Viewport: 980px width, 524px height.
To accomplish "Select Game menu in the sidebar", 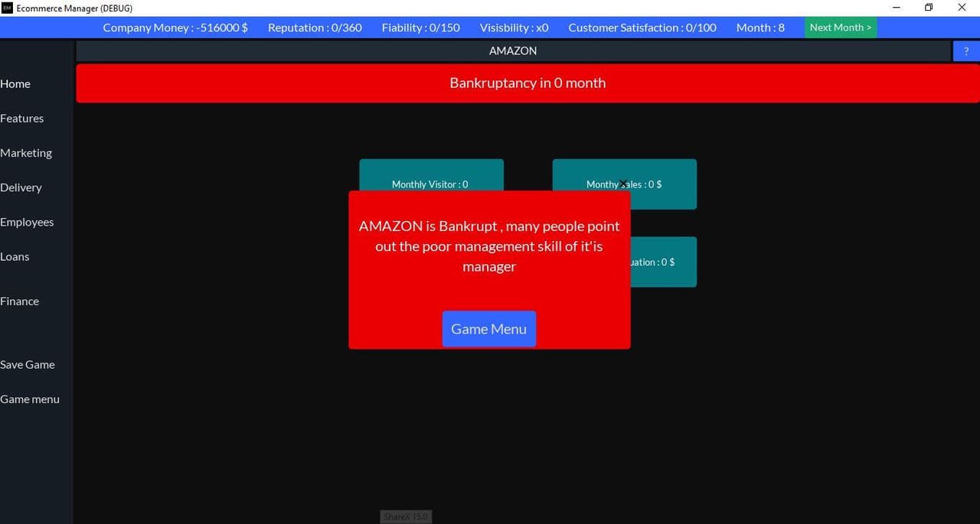I will click(30, 399).
